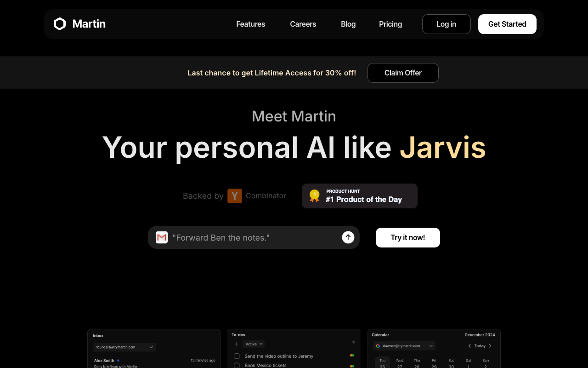This screenshot has width=588, height=368.
Task: Click the Product Hunt badge icon
Action: click(x=314, y=195)
